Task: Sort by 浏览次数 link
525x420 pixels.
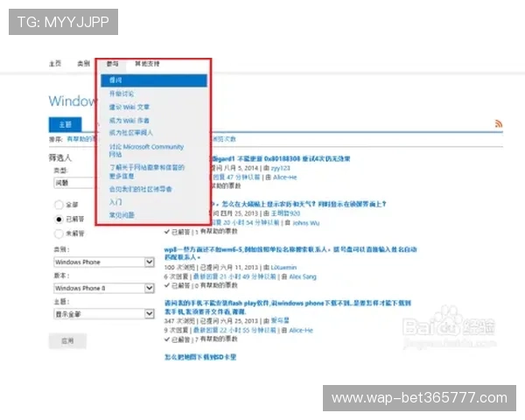Action: coord(223,139)
